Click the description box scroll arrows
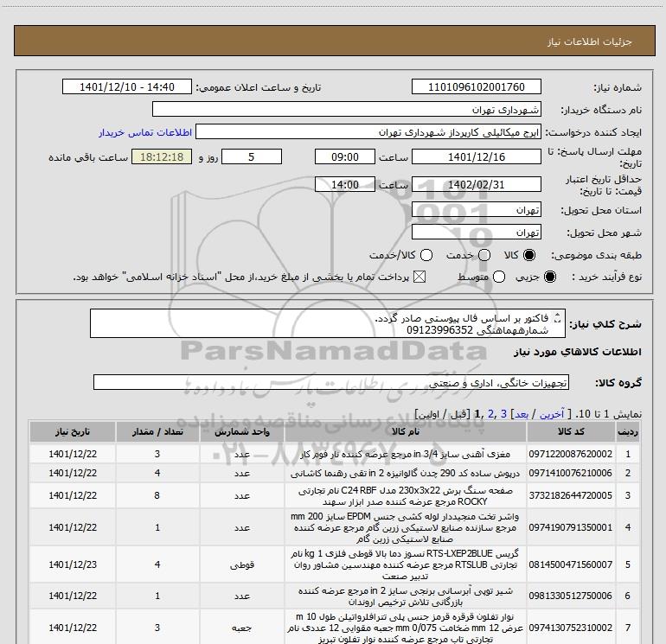Viewport: 666px width, 644px height. [x=558, y=317]
